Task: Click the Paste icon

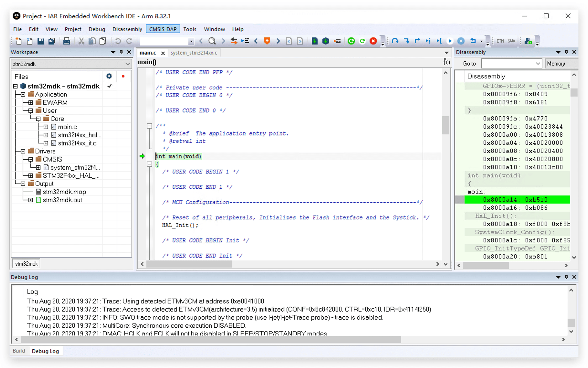Action: coord(103,41)
